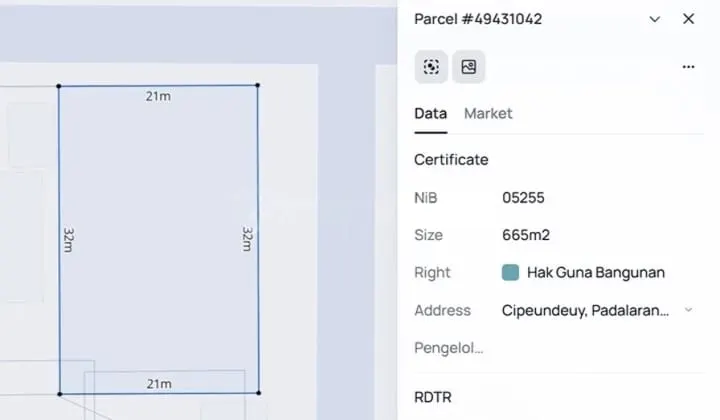
Task: Click the NiB value 05255
Action: pos(523,198)
